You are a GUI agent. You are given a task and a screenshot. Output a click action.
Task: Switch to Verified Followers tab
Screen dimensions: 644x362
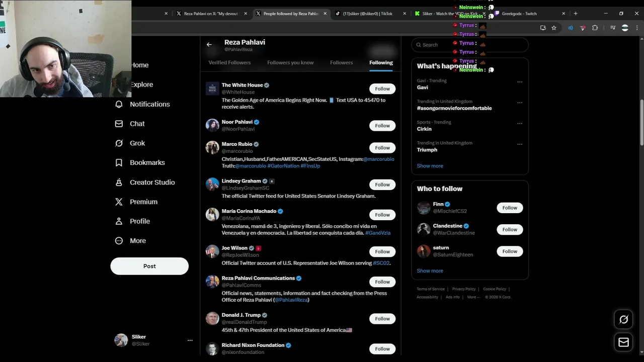click(x=229, y=63)
